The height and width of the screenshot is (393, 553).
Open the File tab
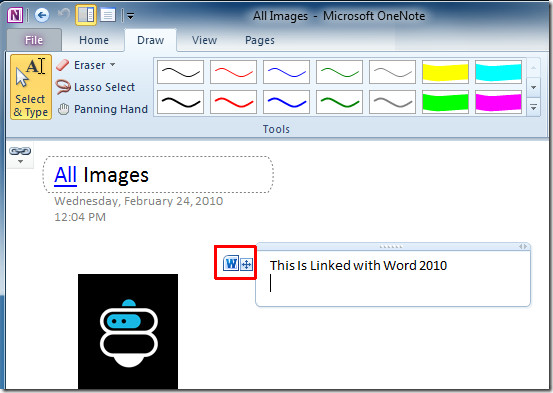tap(34, 40)
